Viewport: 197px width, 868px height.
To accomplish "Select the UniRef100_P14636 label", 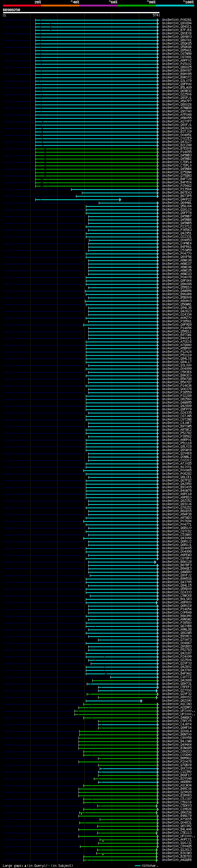I will [177, 386].
